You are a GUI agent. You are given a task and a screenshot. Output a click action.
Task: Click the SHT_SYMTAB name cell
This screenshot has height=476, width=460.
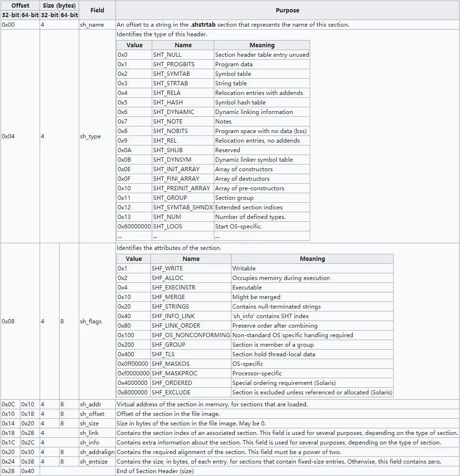pyautogui.click(x=183, y=74)
